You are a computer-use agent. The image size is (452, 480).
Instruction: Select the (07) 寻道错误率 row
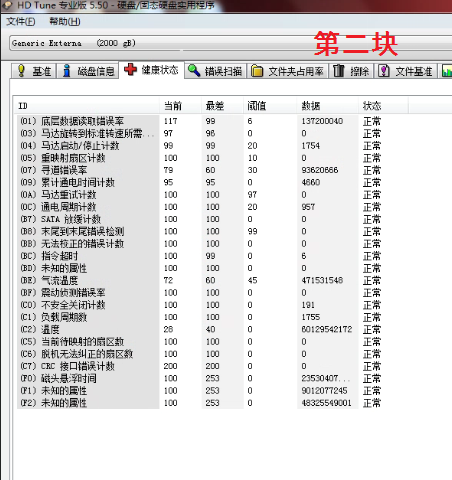(200, 170)
